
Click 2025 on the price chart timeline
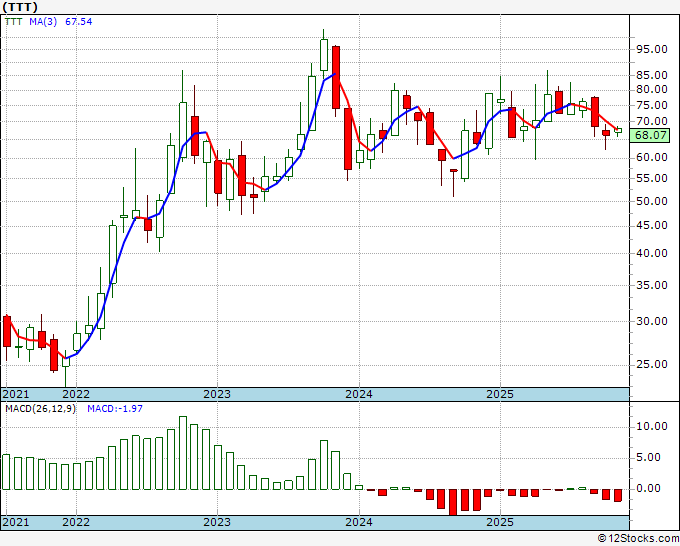499,394
